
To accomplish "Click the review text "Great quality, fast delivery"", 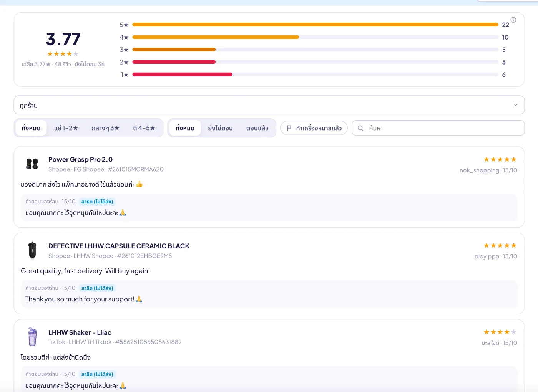I will (62, 271).
